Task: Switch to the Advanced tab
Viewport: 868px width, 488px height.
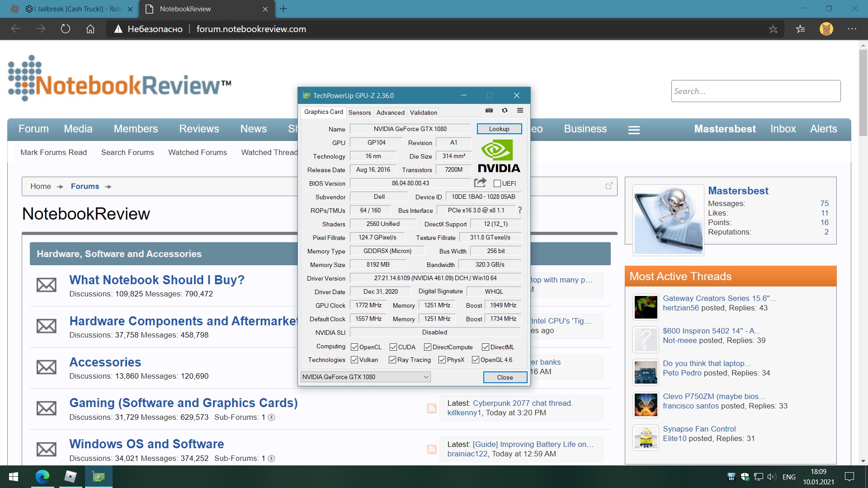Action: 390,113
